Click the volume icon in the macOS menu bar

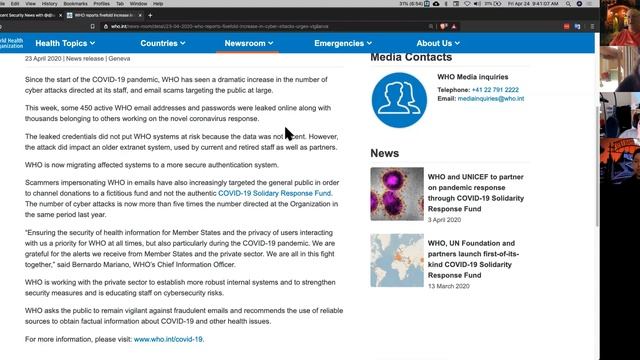477,4
